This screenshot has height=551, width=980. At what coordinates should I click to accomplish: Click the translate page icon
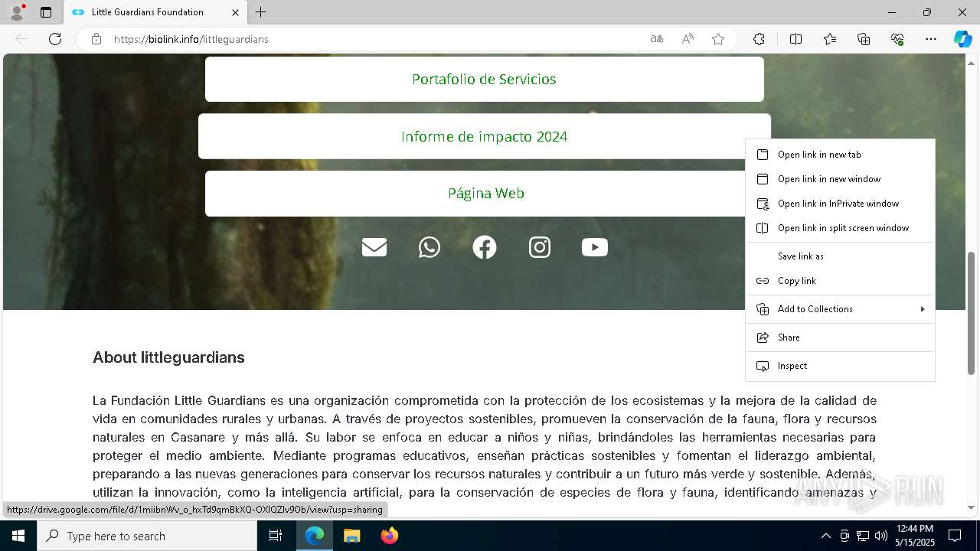point(657,39)
